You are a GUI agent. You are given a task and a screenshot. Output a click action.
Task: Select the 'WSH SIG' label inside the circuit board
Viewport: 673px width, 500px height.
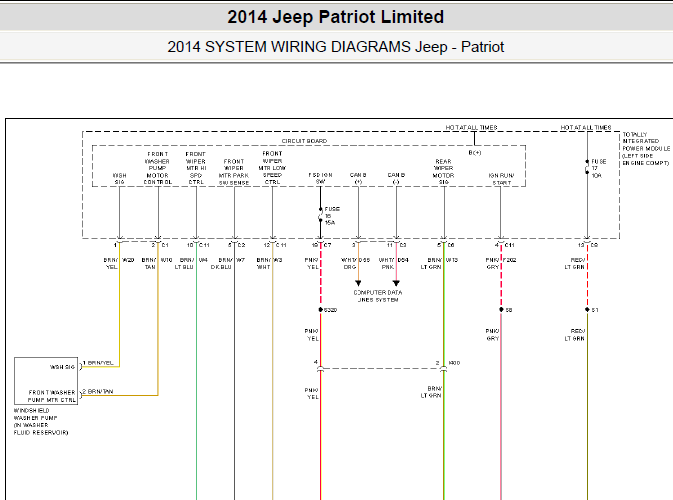coord(119,179)
